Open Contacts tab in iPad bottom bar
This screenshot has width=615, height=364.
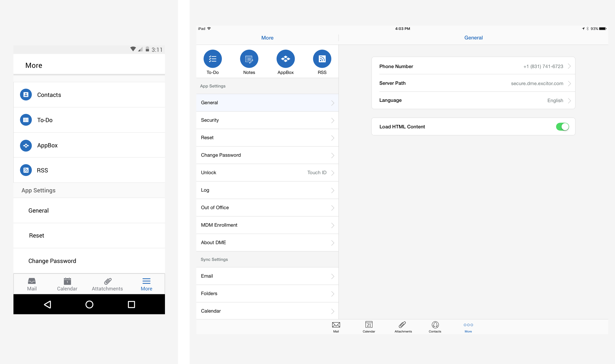[x=435, y=327]
